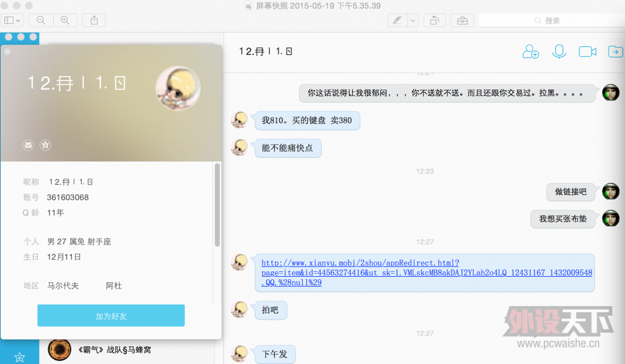Click the voice call microphone icon
625x364 pixels.
click(x=559, y=52)
